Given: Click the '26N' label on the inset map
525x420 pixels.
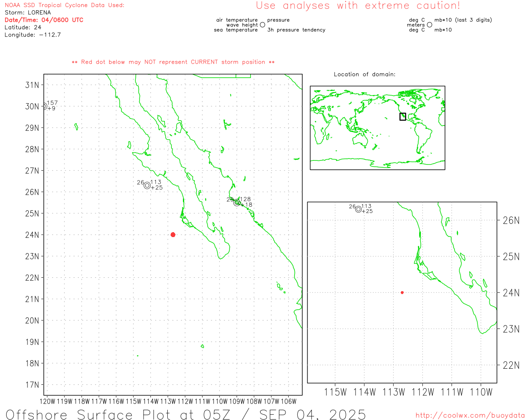Looking at the screenshot, I should [511, 221].
